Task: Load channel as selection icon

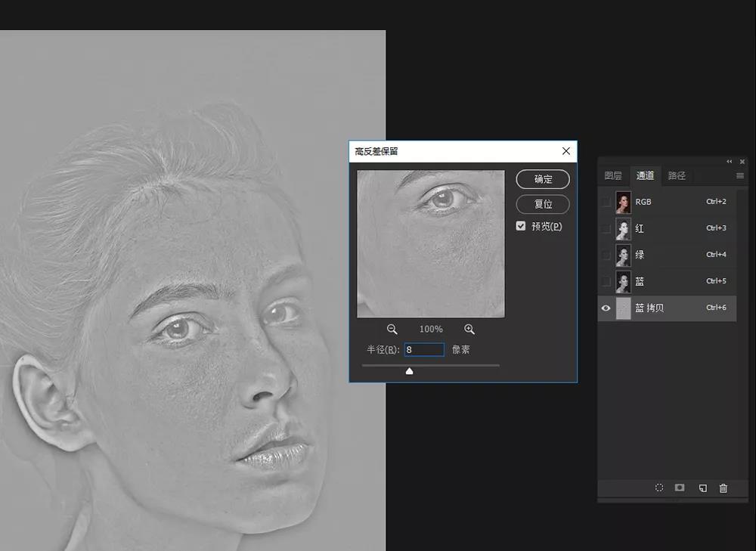Action: pos(659,488)
